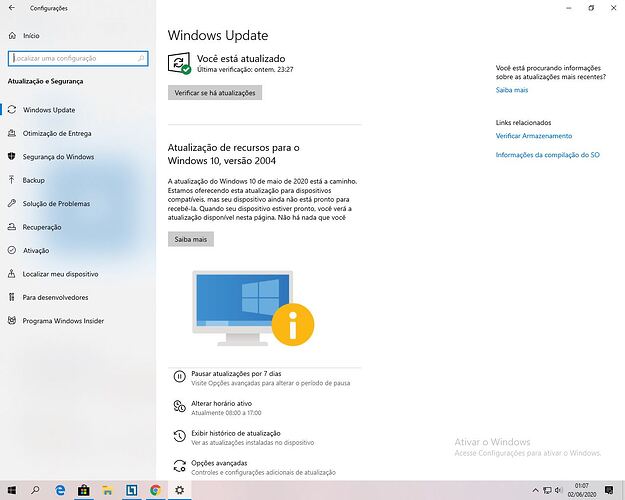Viewport: 625px width, 500px height.
Task: Open Para desenvolvedores settings
Action: [55, 297]
